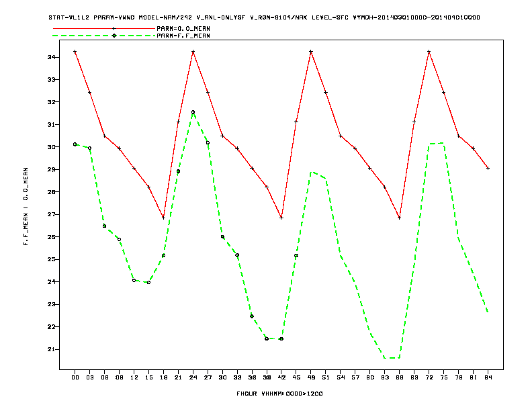The height and width of the screenshot is (411, 532).
Task: Click y-axis tick label 29
Action: click(x=51, y=169)
